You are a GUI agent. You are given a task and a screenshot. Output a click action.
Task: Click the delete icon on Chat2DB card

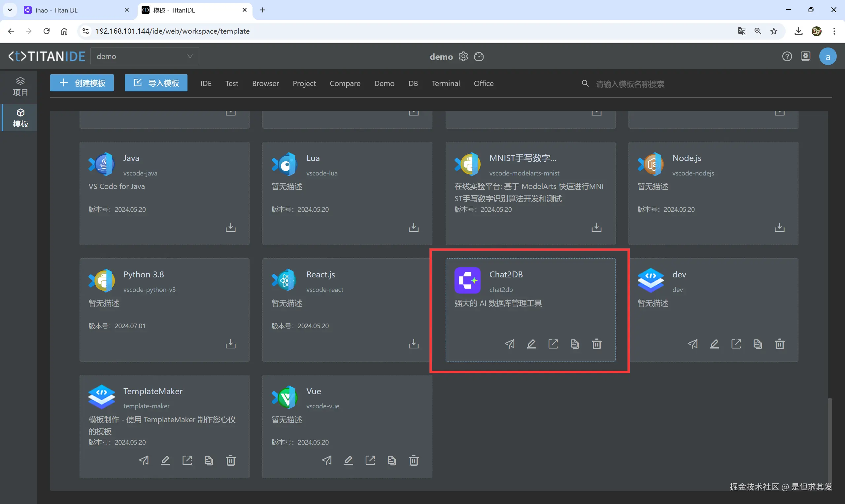(597, 344)
